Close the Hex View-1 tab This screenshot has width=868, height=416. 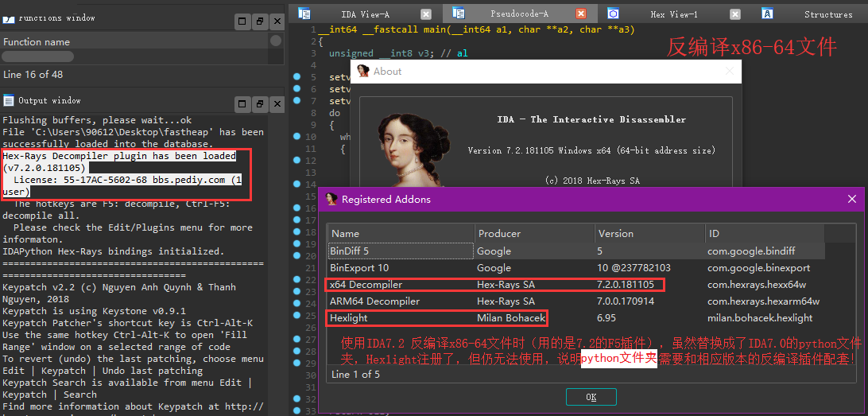(734, 14)
